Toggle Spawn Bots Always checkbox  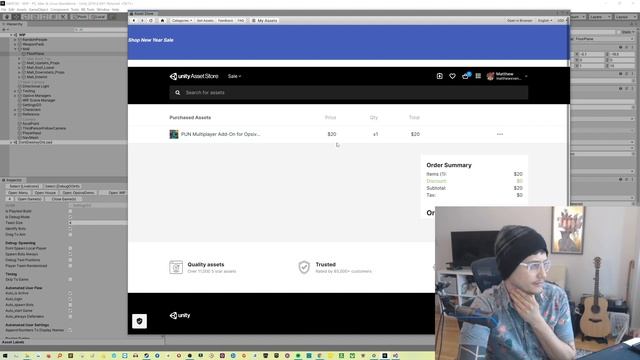70,254
